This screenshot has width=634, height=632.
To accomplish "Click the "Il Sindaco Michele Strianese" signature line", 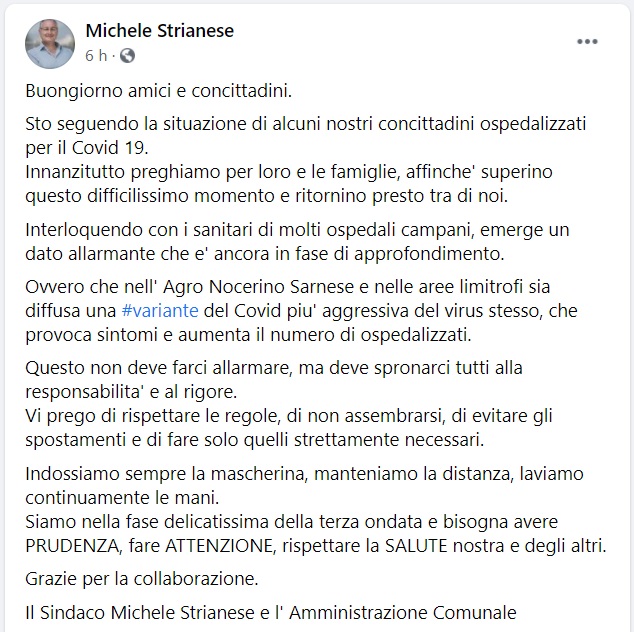I will [270, 611].
